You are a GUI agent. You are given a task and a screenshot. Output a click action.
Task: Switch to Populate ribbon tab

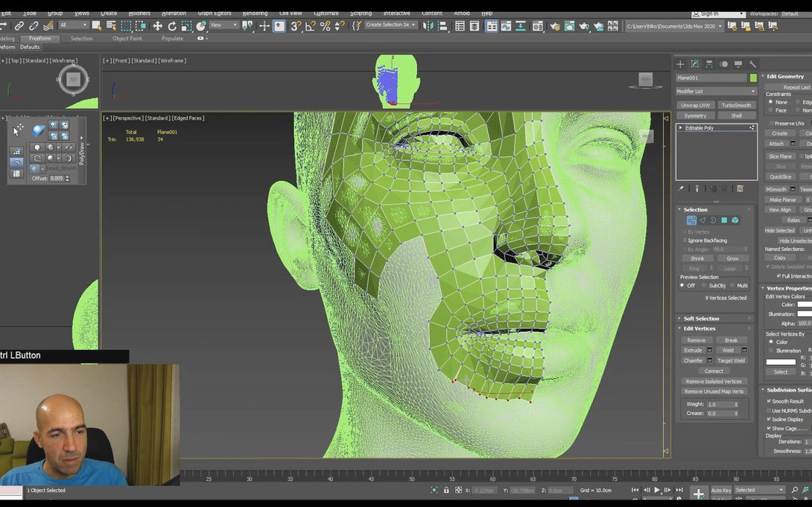pos(172,38)
